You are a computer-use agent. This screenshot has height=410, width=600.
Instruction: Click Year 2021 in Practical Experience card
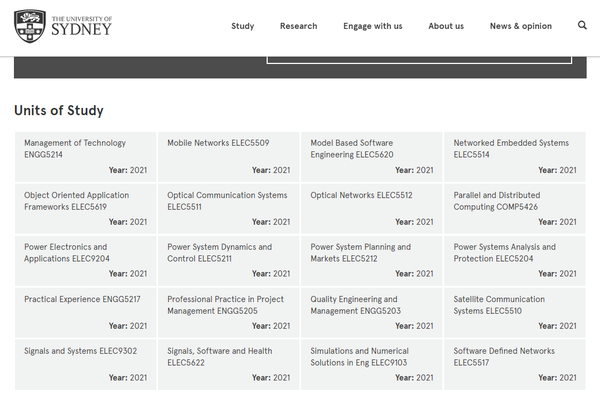[x=128, y=326]
